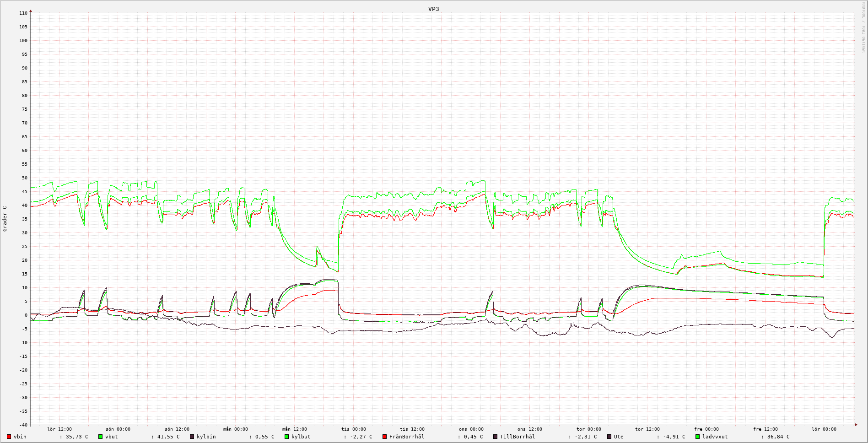Click the 'lör 12:00' time axis label

pyautogui.click(x=59, y=429)
